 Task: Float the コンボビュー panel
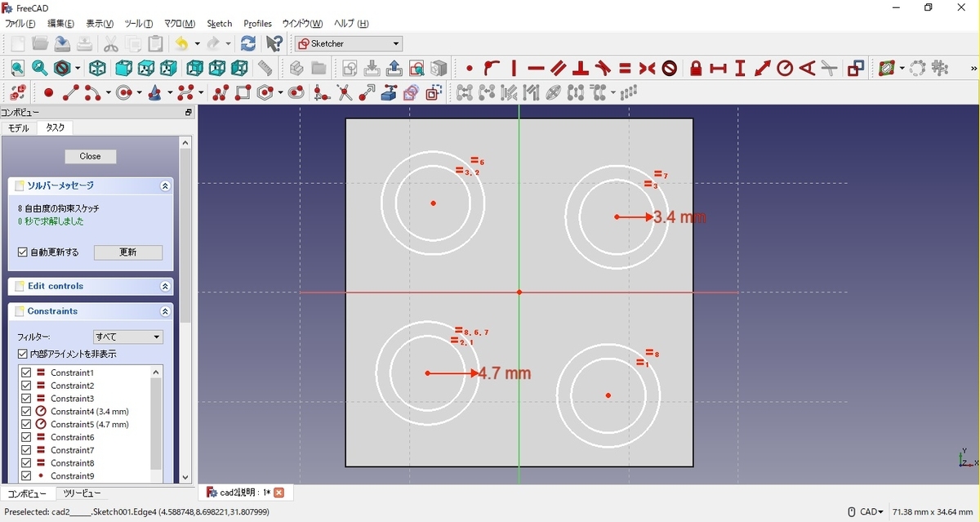click(x=188, y=113)
